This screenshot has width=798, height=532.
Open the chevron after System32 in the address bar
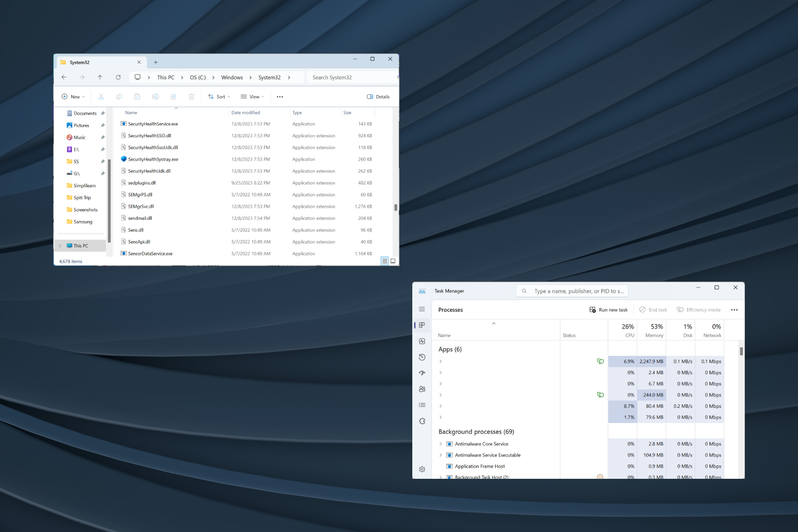click(289, 78)
